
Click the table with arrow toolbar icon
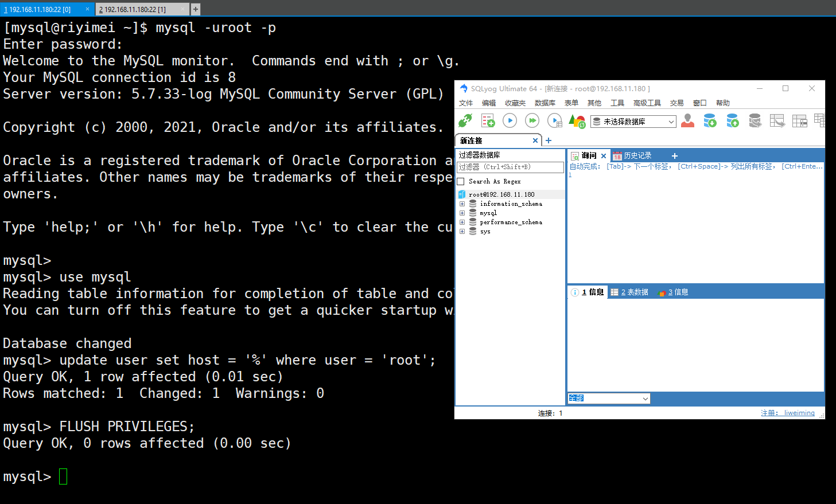tap(777, 120)
